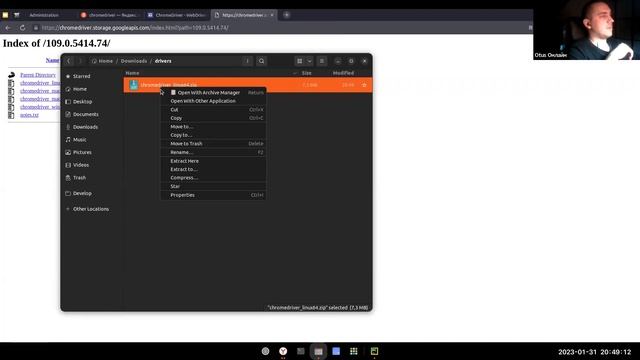Select Extract Here option

point(213,161)
